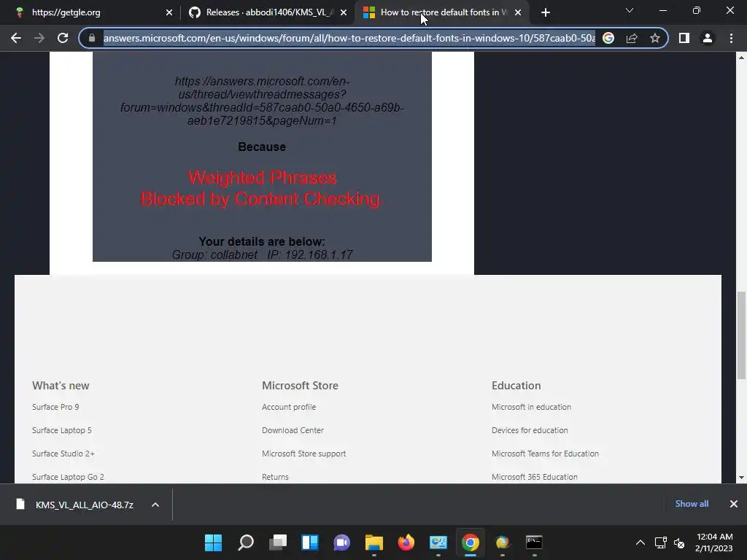The height and width of the screenshot is (560, 747).
Task: Open the Widgets taskbar icon
Action: 309,542
